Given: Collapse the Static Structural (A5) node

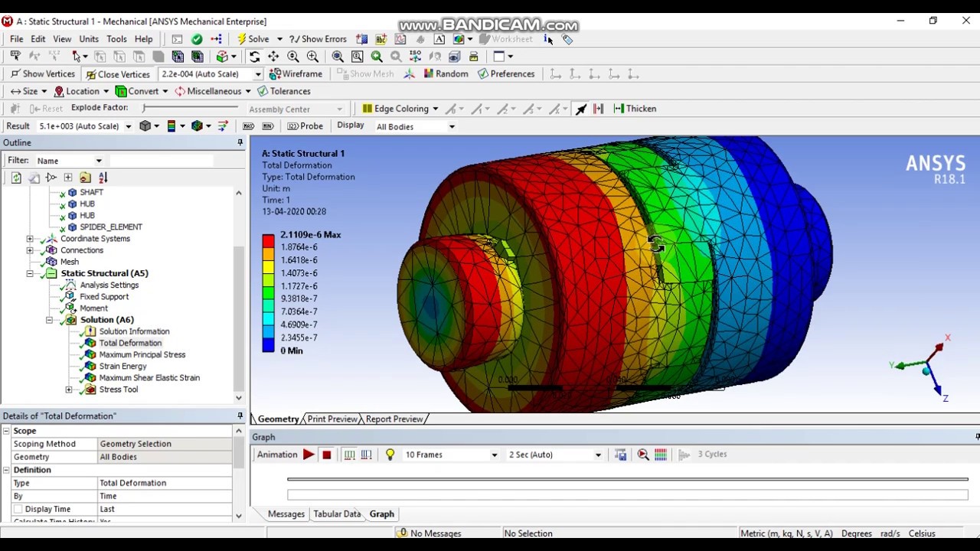Looking at the screenshot, I should pos(30,273).
